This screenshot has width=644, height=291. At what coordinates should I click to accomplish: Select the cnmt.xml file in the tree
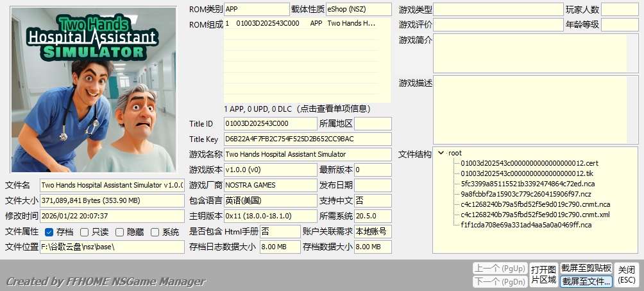coord(535,215)
